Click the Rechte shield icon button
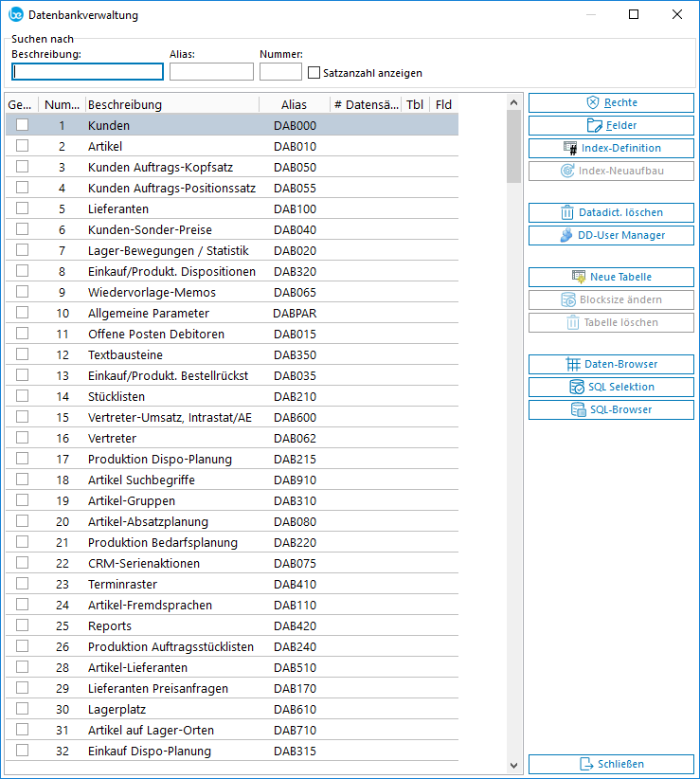Screen dimensions: 700x779 coord(593,102)
